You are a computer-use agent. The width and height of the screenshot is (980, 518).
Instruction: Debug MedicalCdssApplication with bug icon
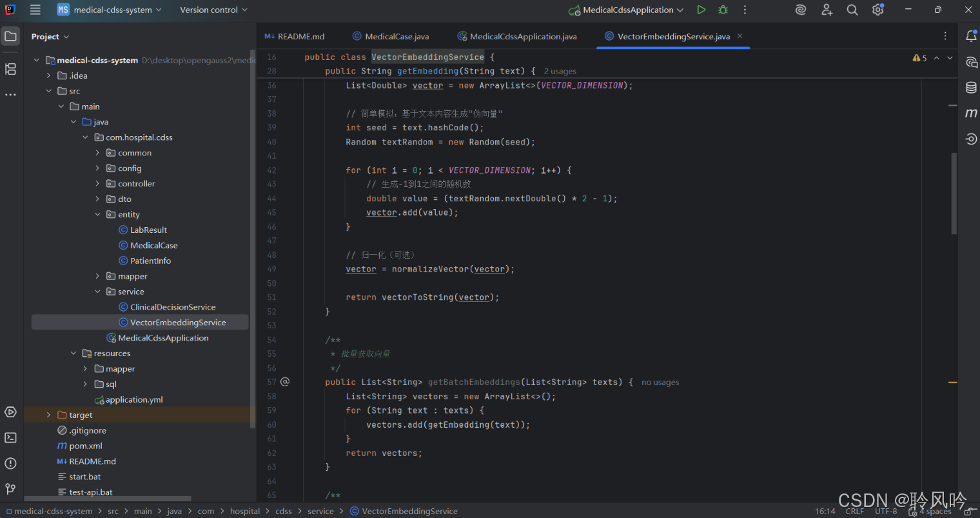click(x=723, y=10)
